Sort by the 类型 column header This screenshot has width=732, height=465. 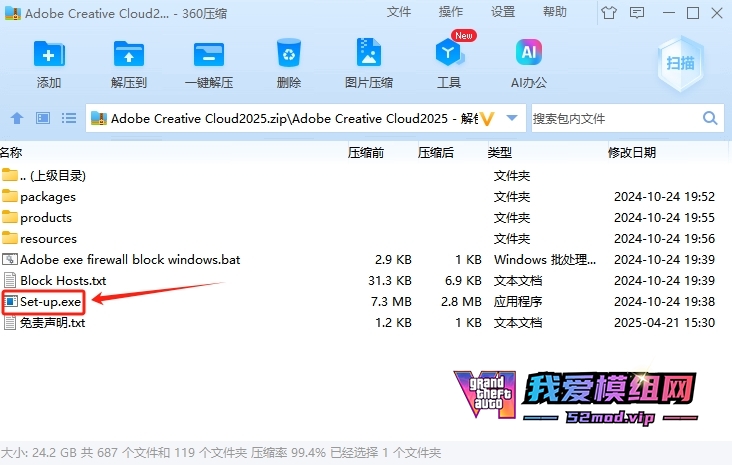point(500,153)
